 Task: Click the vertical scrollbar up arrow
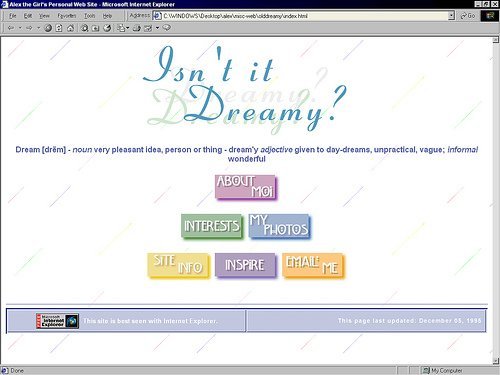click(496, 40)
